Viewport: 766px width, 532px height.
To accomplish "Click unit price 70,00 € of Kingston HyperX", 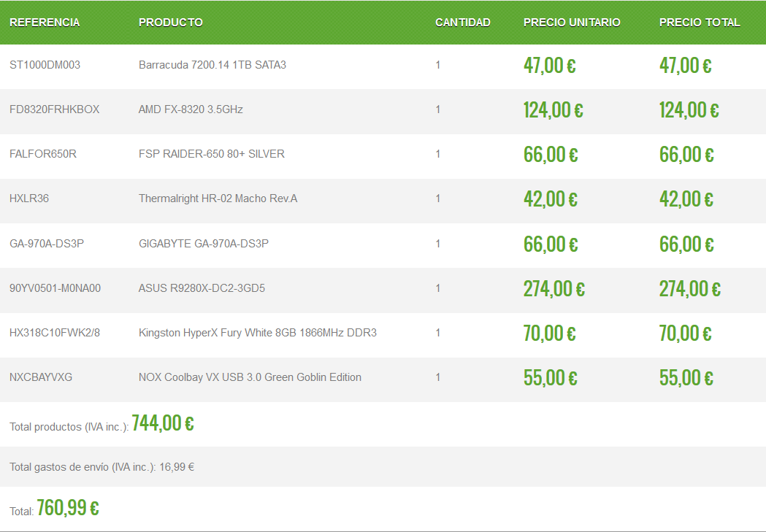I will (x=550, y=334).
